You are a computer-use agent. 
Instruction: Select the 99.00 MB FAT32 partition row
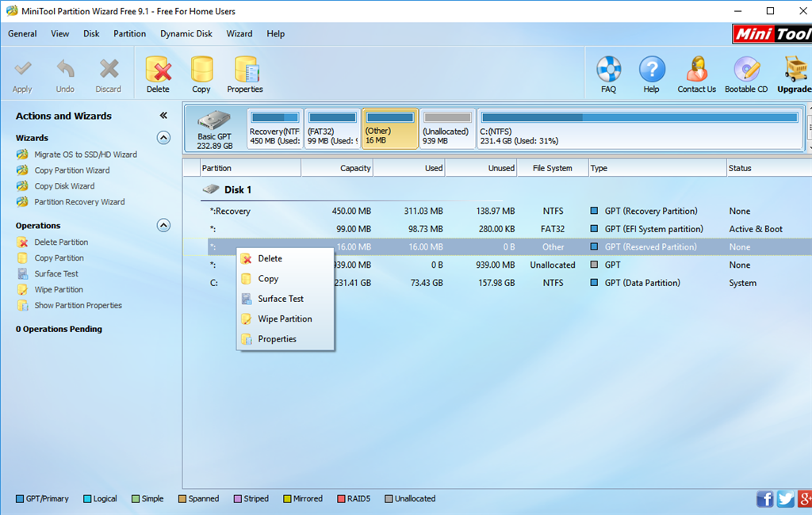pos(497,229)
